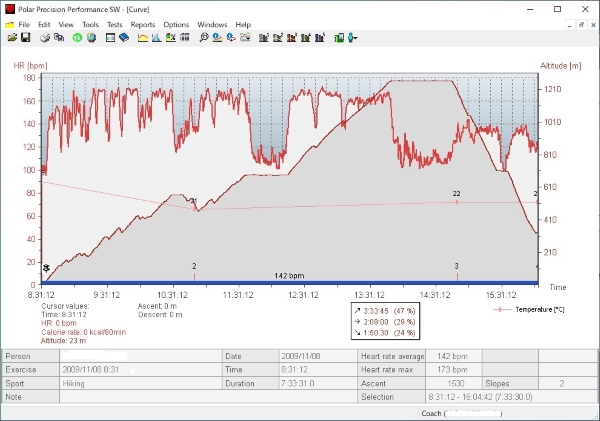This screenshot has height=421, width=600.
Task: Click the yellow curve graph icon
Action: pyautogui.click(x=143, y=38)
